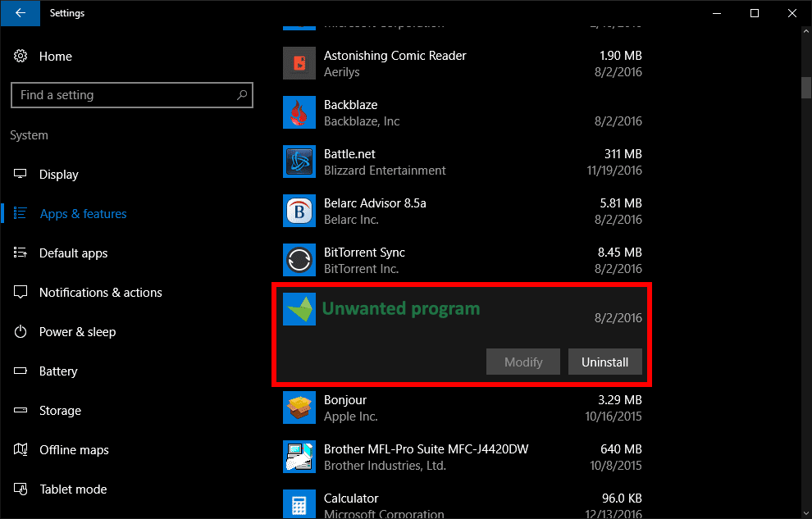Click the vertical scrollbar thumb

click(805, 88)
